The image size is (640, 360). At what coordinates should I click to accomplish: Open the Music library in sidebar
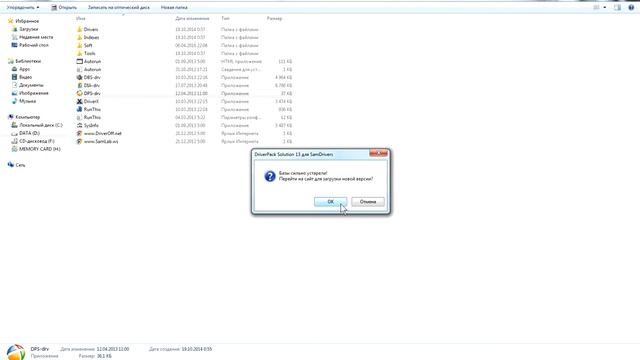27,101
